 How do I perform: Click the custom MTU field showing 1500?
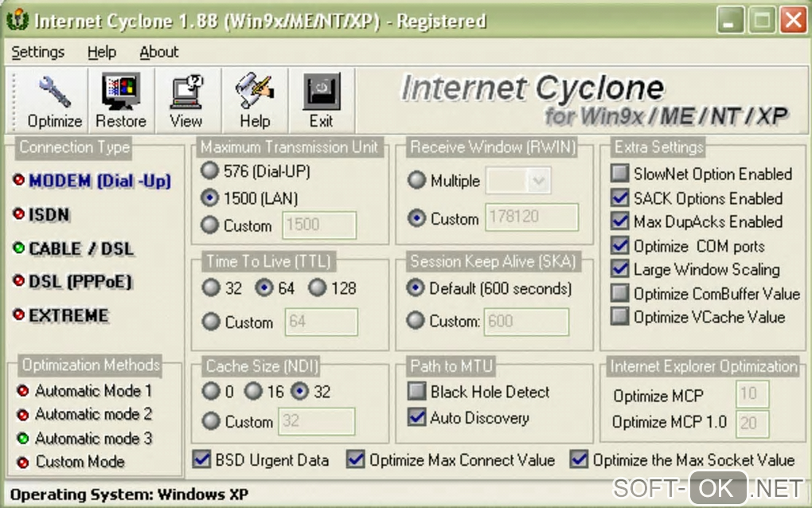coord(319,225)
